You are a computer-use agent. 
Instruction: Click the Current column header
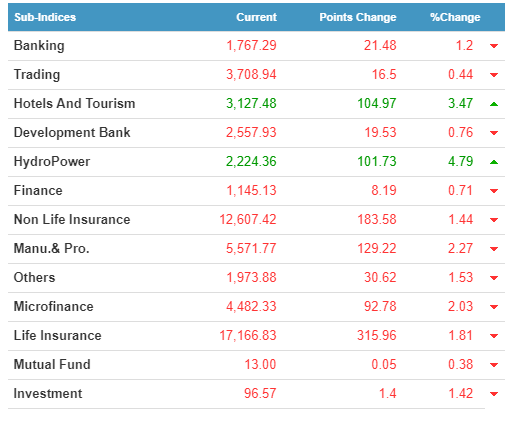pos(256,17)
